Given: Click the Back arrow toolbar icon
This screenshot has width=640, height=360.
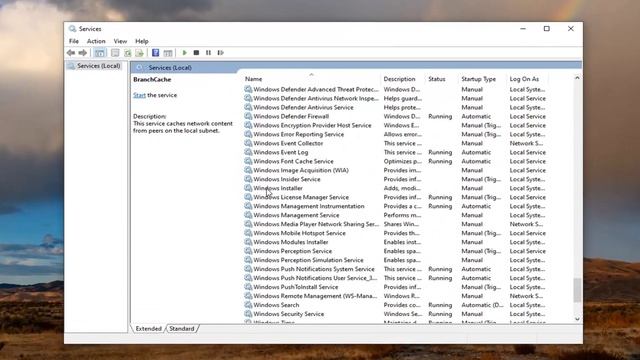Looking at the screenshot, I should pyautogui.click(x=71, y=53).
